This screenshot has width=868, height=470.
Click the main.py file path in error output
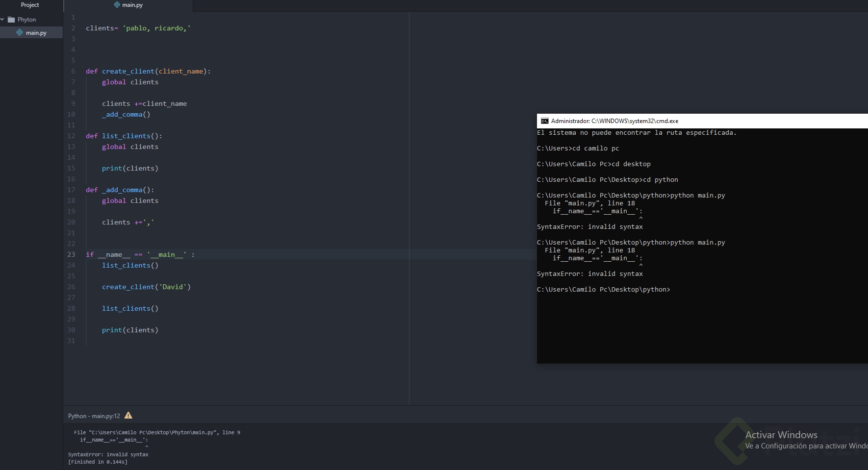pos(153,432)
